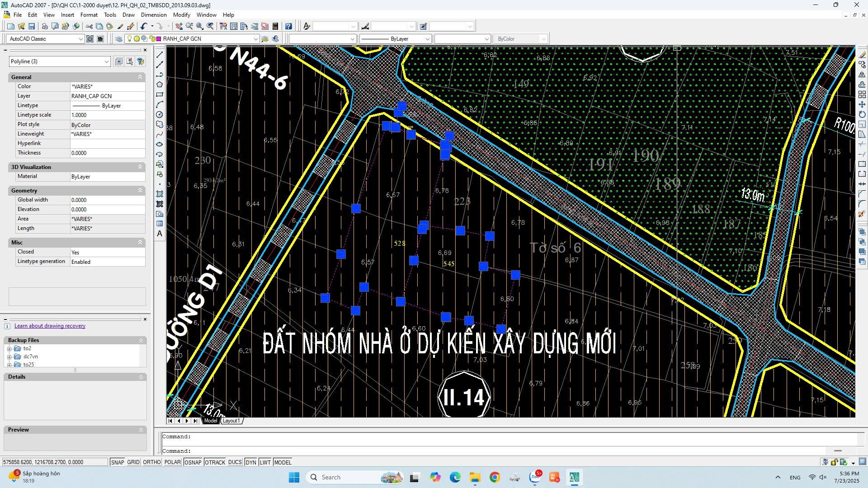Activate the Pan Realtime tool
The width and height of the screenshot is (868, 488).
pos(179,26)
